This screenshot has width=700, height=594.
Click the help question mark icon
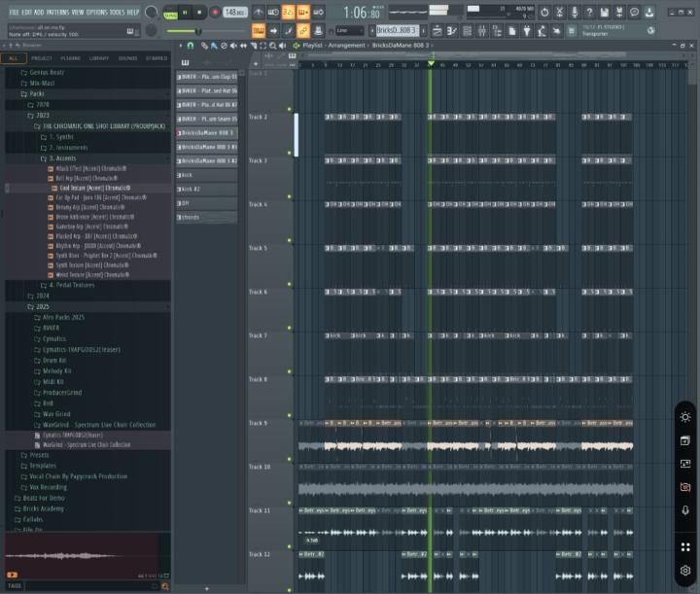coord(590,13)
